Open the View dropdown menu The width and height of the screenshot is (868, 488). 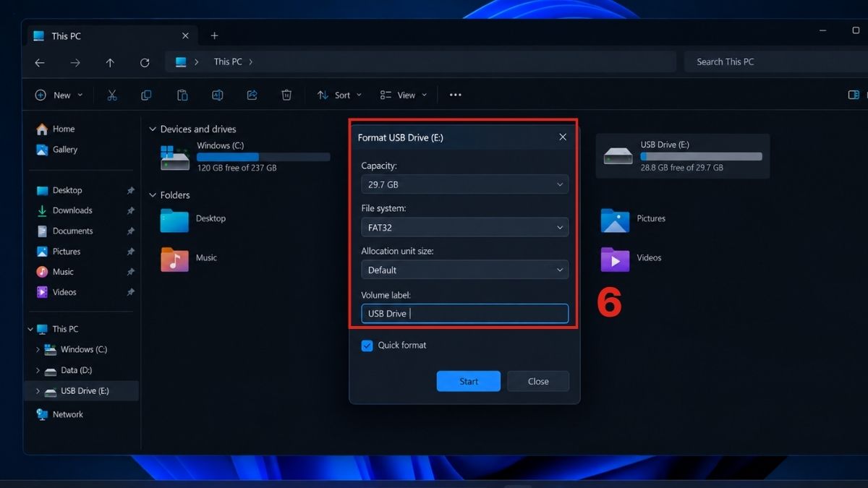(x=404, y=95)
